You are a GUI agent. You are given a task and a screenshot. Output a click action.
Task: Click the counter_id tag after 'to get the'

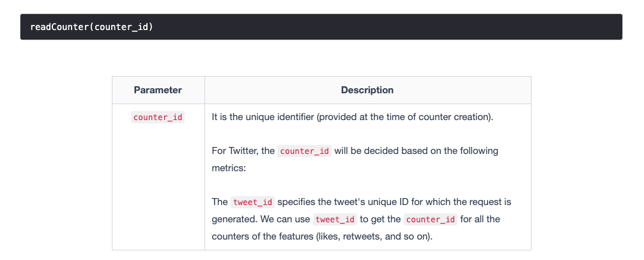click(x=431, y=219)
